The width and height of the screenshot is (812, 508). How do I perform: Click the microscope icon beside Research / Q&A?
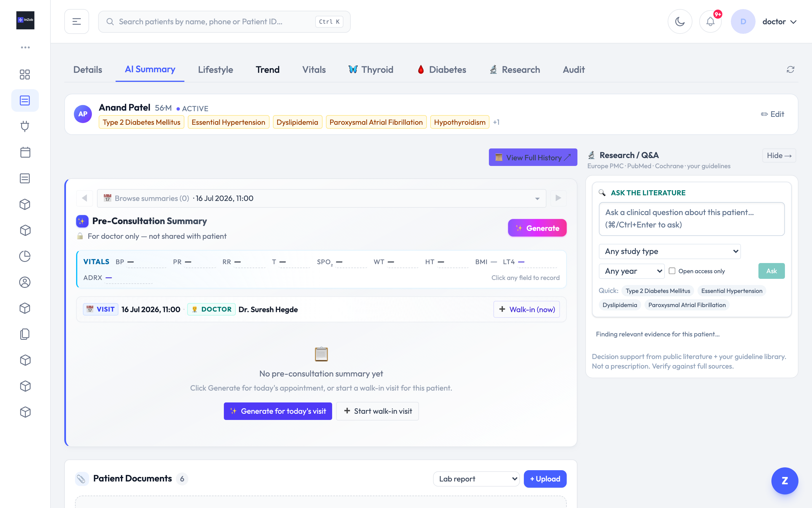pos(592,155)
